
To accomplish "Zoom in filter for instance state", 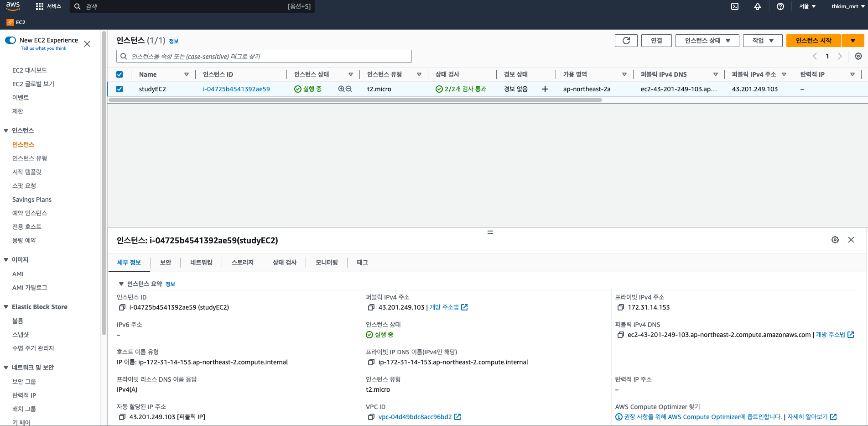I will pyautogui.click(x=341, y=89).
